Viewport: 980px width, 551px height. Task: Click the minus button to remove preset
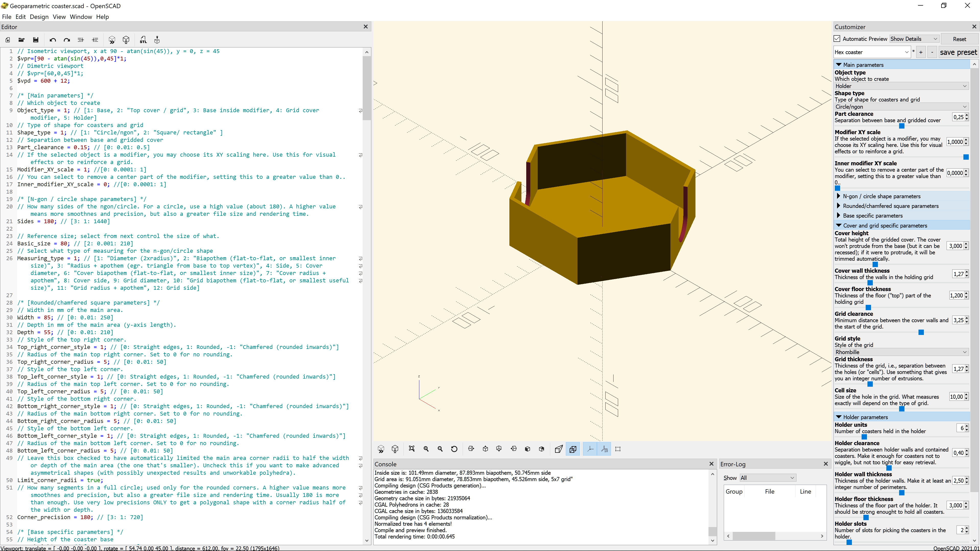click(932, 52)
